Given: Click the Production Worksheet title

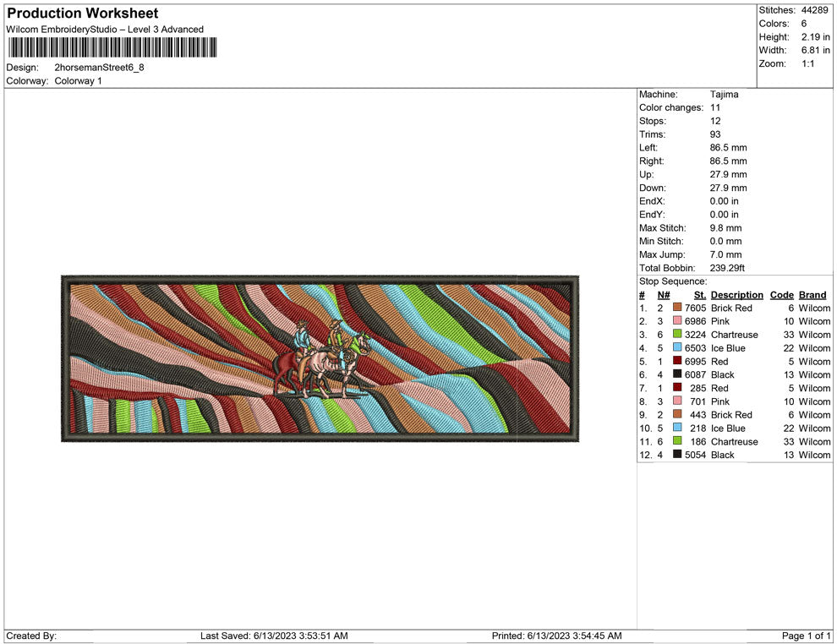Looking at the screenshot, I should click(x=83, y=14).
